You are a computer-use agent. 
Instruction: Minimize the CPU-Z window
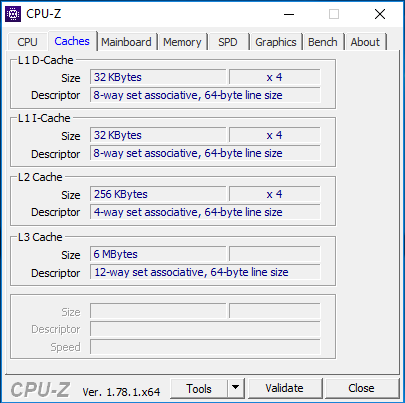click(289, 14)
